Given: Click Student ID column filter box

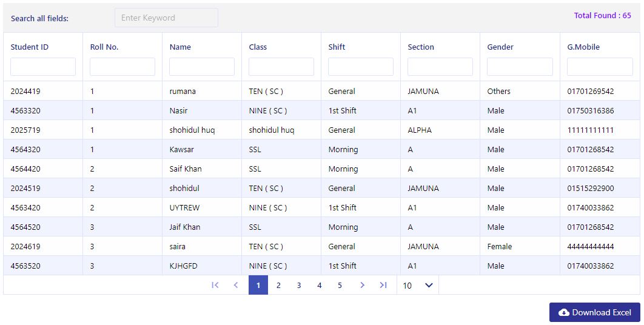Looking at the screenshot, I should [43, 67].
